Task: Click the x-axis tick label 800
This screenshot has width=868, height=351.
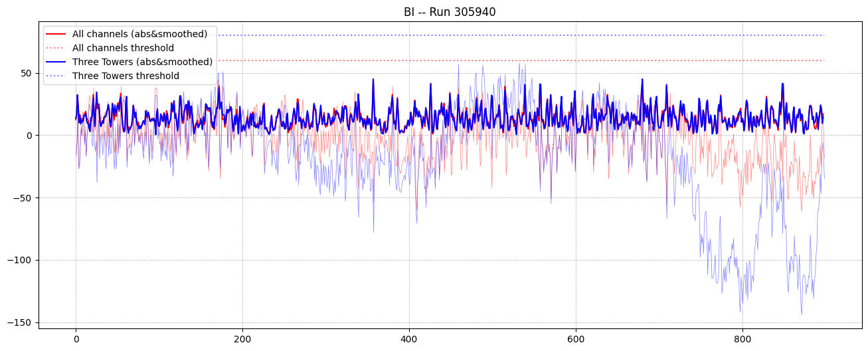Action: click(742, 338)
